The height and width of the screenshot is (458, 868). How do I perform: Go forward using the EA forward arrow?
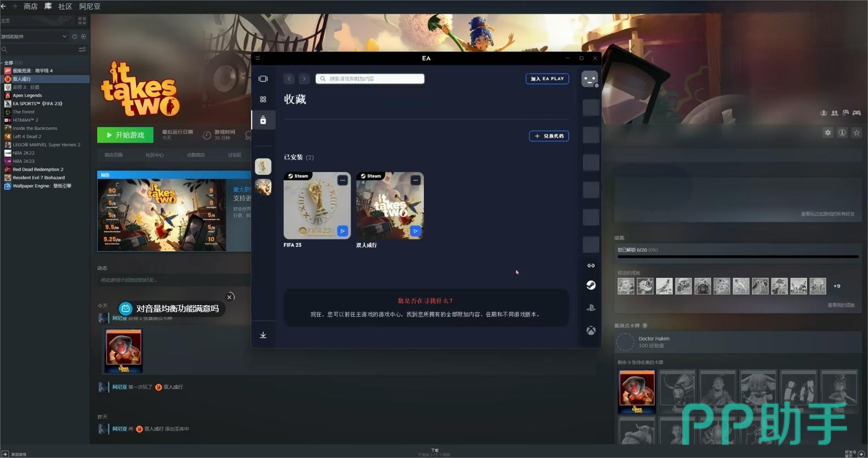point(304,79)
